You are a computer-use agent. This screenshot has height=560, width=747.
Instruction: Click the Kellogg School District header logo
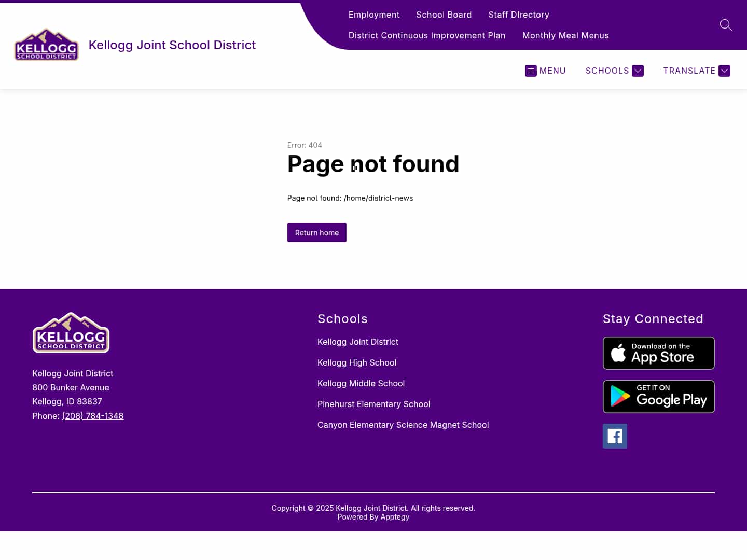pos(46,45)
